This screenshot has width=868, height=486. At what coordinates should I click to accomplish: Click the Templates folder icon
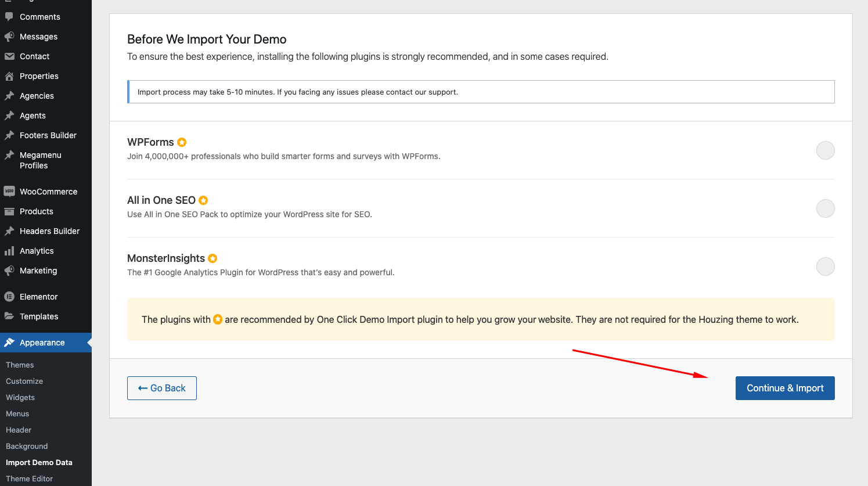[9, 316]
